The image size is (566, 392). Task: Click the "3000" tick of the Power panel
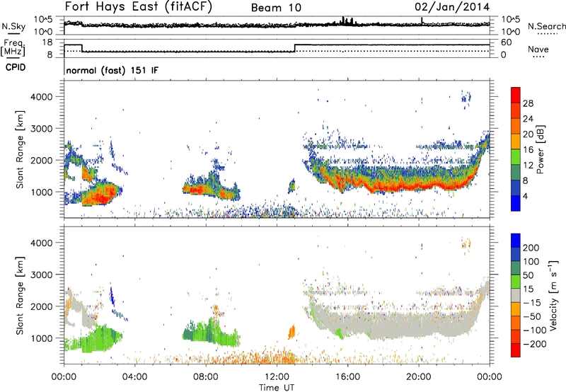point(42,129)
